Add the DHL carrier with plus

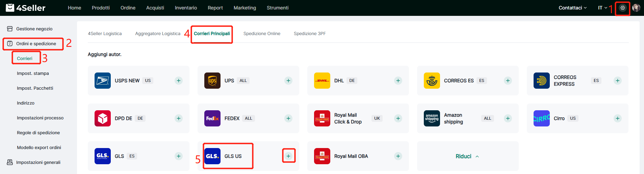point(398,81)
